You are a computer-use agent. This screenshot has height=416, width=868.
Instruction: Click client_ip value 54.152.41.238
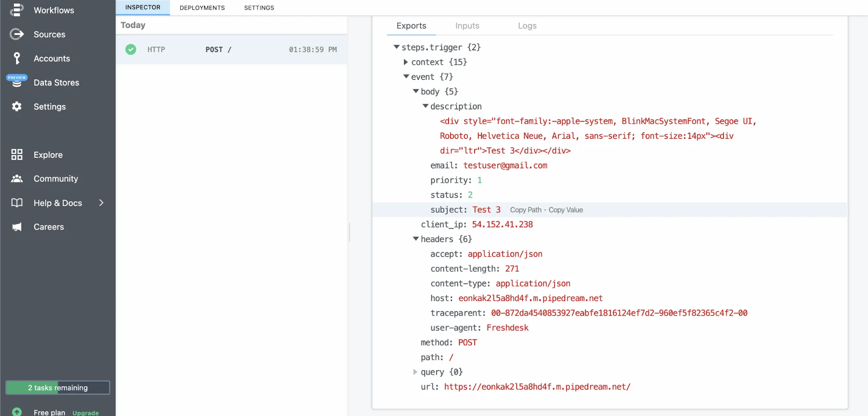502,224
